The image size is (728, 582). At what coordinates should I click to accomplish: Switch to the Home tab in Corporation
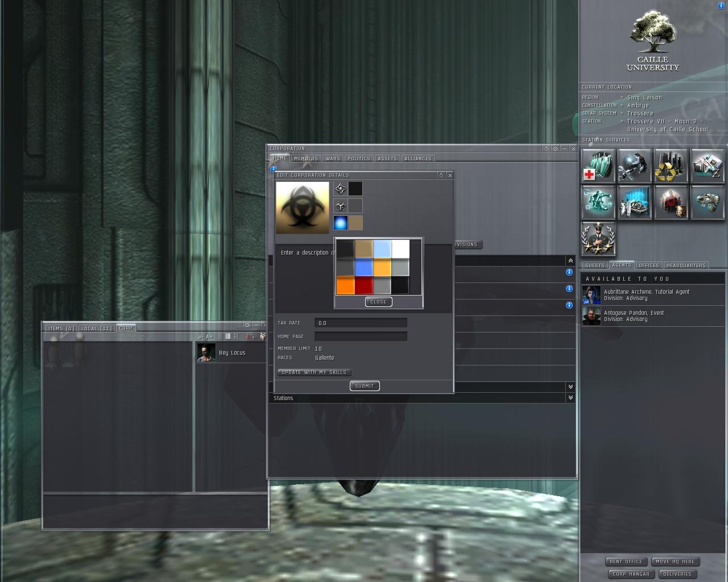point(280,159)
